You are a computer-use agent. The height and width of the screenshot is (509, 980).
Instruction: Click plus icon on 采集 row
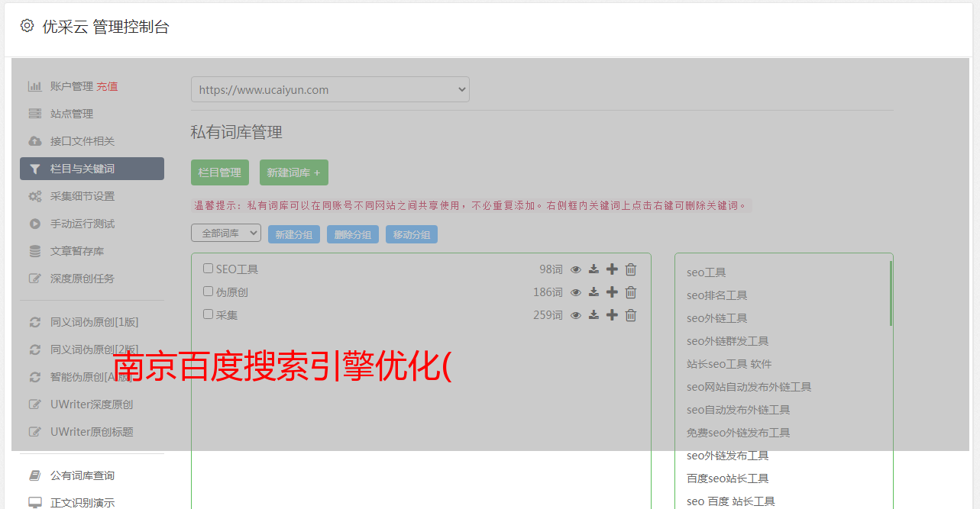click(612, 315)
